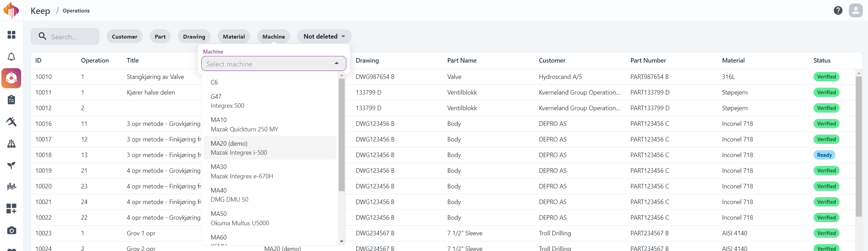Expand the Not deleted dropdown
Image resolution: width=868 pixels, height=251 pixels.
(324, 37)
